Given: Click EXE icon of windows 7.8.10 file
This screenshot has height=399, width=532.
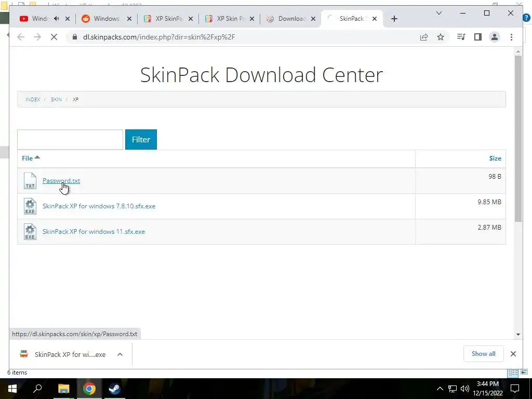Looking at the screenshot, I should tap(30, 206).
